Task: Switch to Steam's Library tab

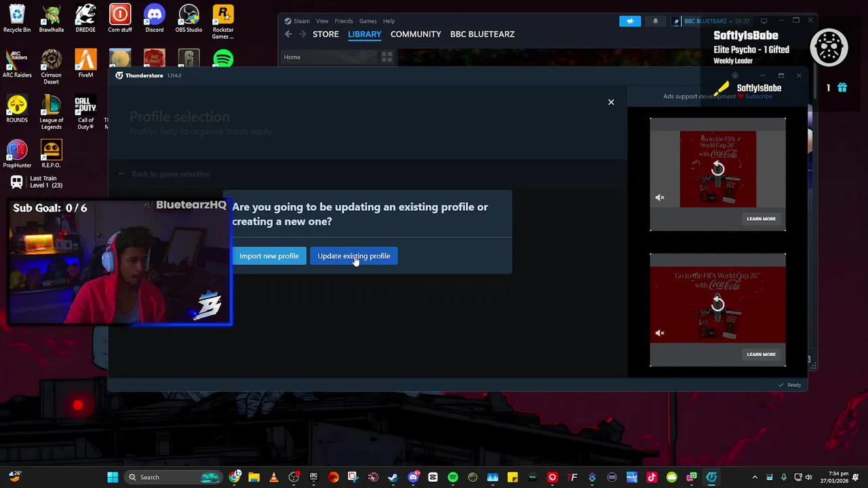Action: click(365, 34)
